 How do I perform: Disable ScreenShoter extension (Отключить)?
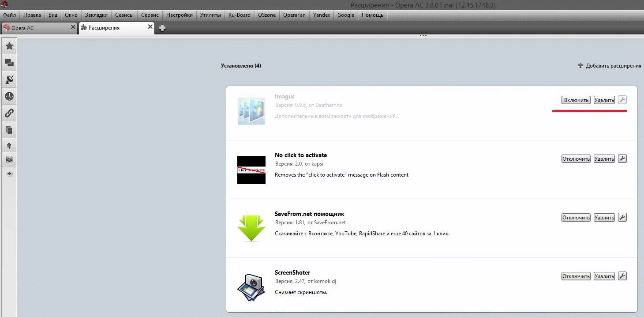point(576,276)
